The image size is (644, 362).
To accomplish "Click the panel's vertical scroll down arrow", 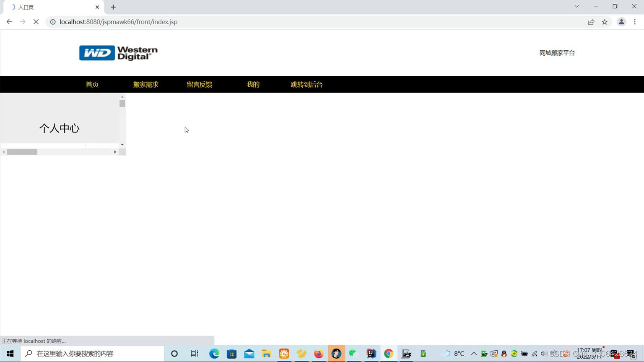I will [122, 145].
